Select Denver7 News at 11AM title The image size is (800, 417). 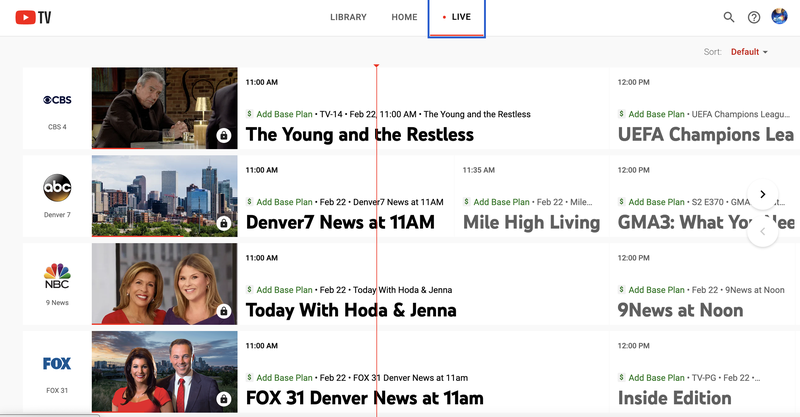[x=340, y=223]
